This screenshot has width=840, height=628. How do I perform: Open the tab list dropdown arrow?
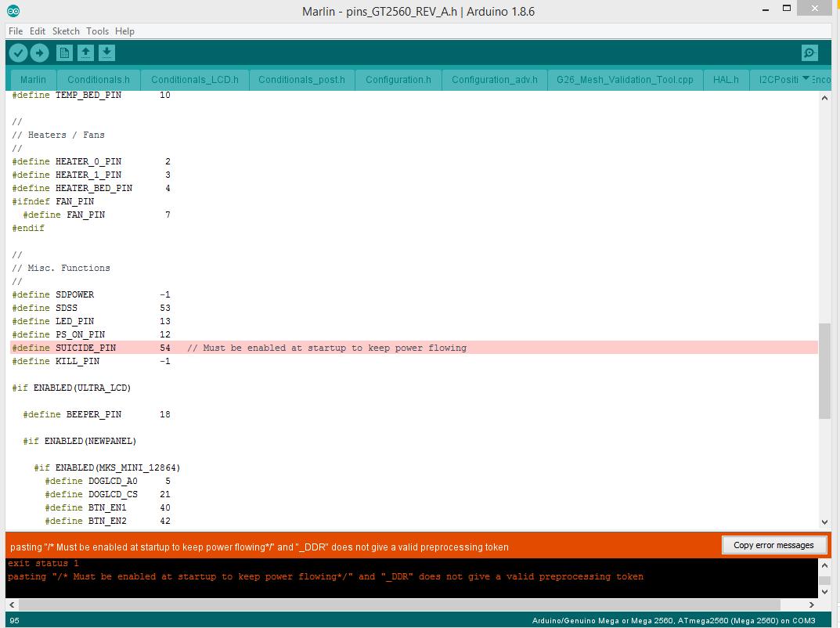tap(806, 78)
